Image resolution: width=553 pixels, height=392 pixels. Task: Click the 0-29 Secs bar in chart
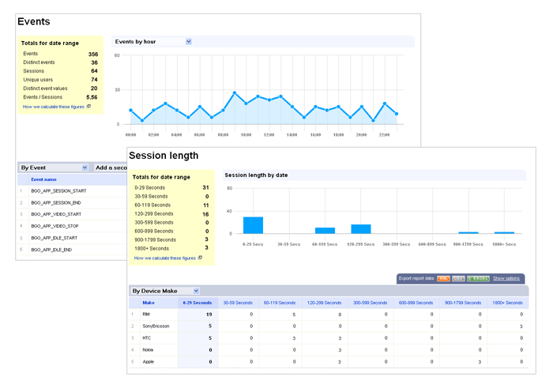tap(253, 224)
